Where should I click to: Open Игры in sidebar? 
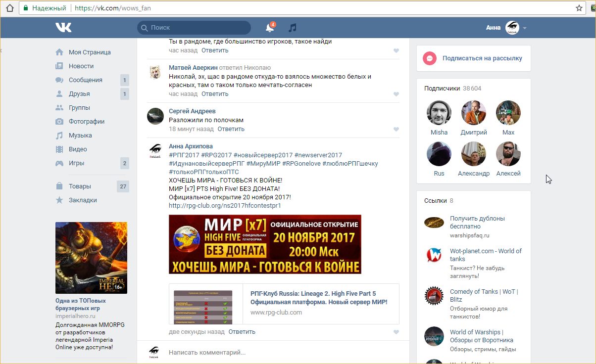coord(76,163)
